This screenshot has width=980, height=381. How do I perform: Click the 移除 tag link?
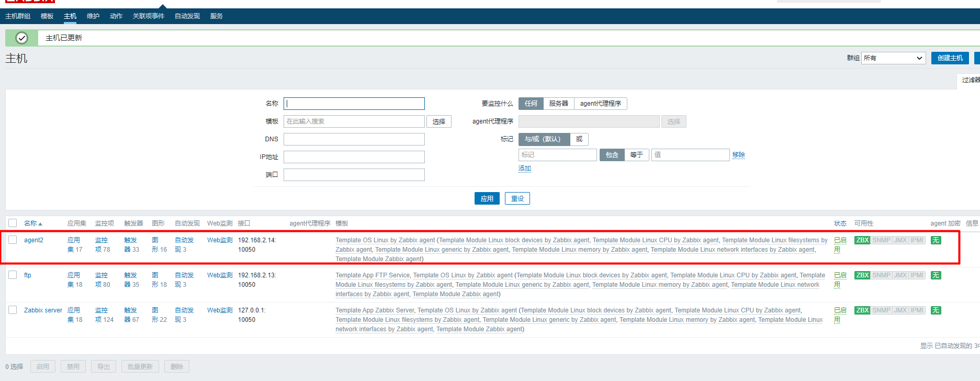[x=739, y=155]
